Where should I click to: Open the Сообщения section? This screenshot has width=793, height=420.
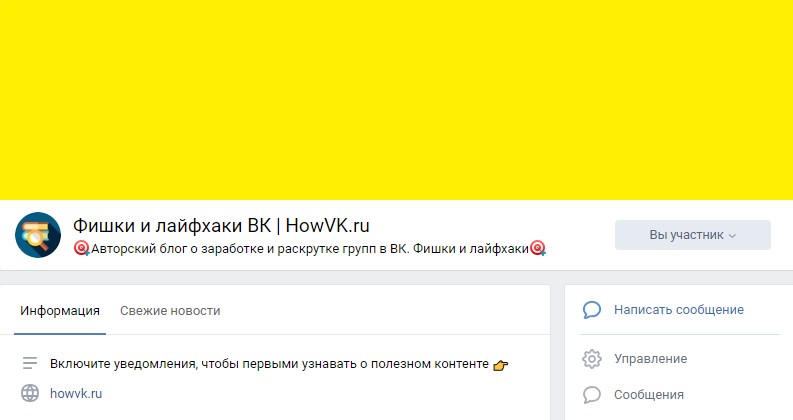coord(649,395)
